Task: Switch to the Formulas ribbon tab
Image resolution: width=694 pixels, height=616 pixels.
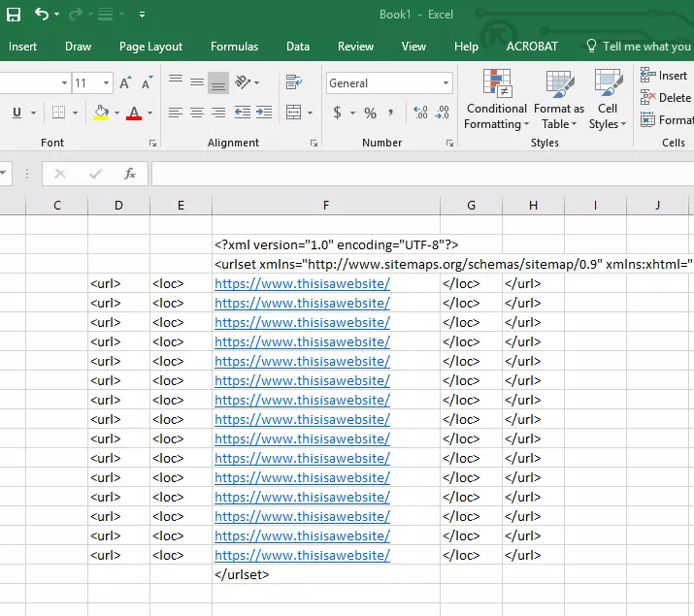Action: (234, 47)
